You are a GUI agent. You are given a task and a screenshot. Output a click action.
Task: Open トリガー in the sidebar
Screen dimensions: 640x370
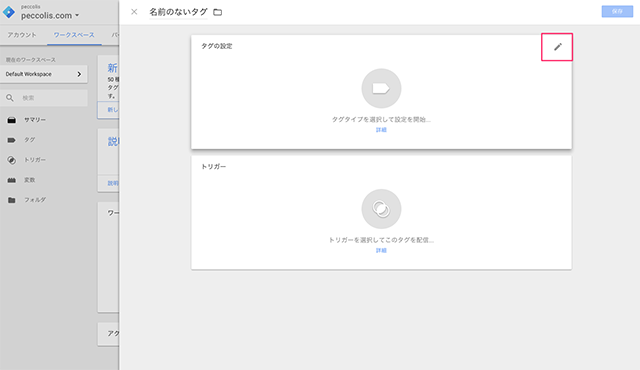pos(35,160)
